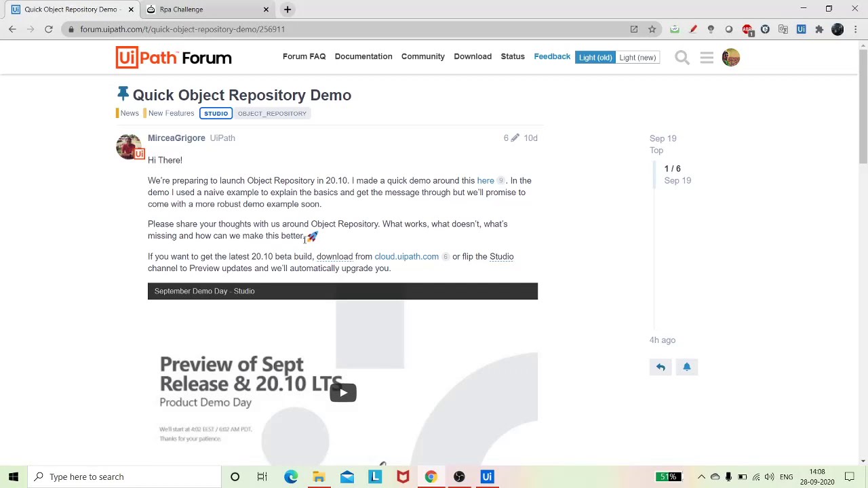This screenshot has width=868, height=488.
Task: Switch to Light (new) theme
Action: click(x=637, y=58)
